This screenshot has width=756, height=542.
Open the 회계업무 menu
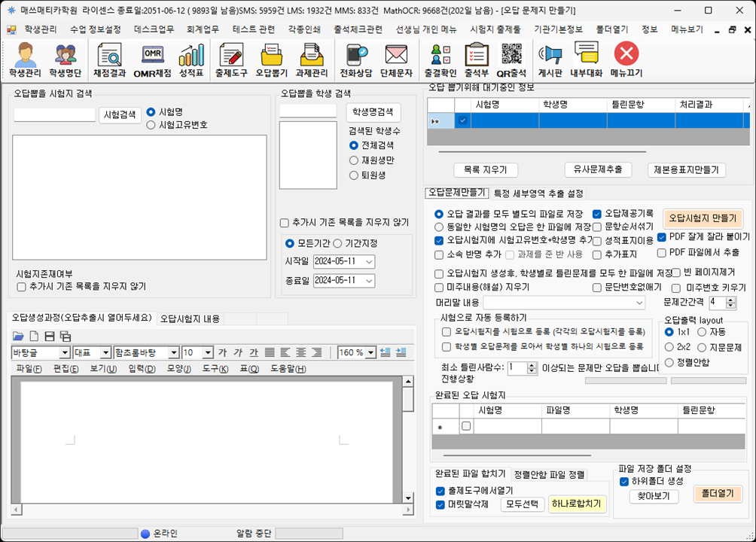point(203,29)
